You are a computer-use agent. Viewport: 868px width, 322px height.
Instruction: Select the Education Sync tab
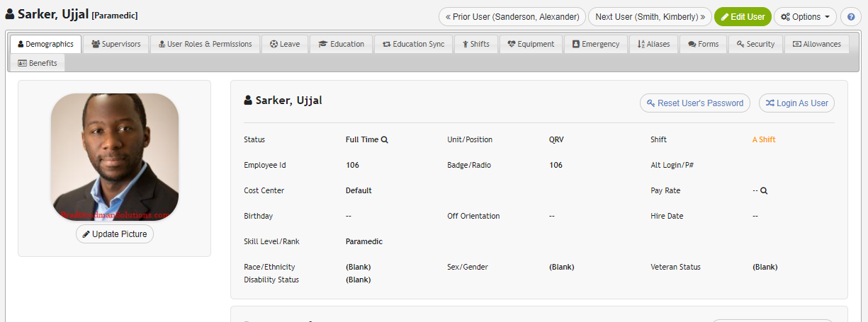[x=414, y=44]
